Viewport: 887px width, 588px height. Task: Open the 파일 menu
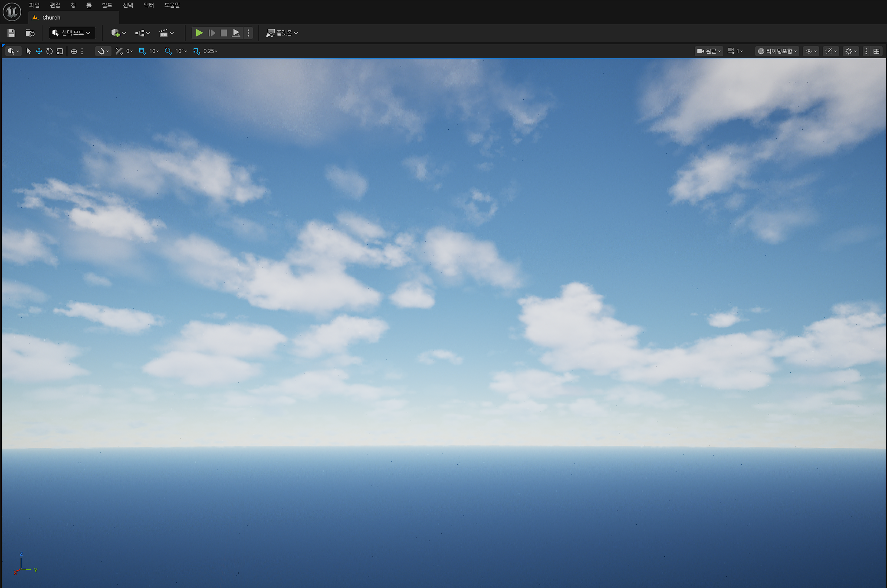(x=34, y=5)
